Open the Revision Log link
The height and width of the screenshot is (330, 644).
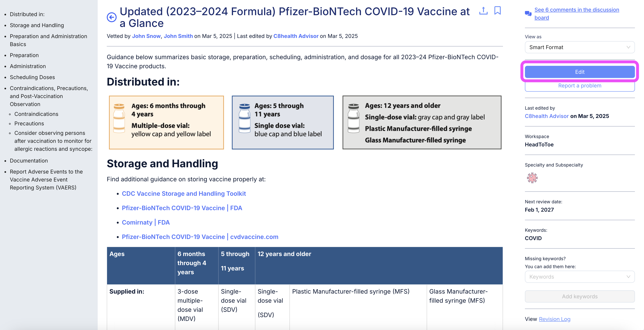(x=554, y=319)
